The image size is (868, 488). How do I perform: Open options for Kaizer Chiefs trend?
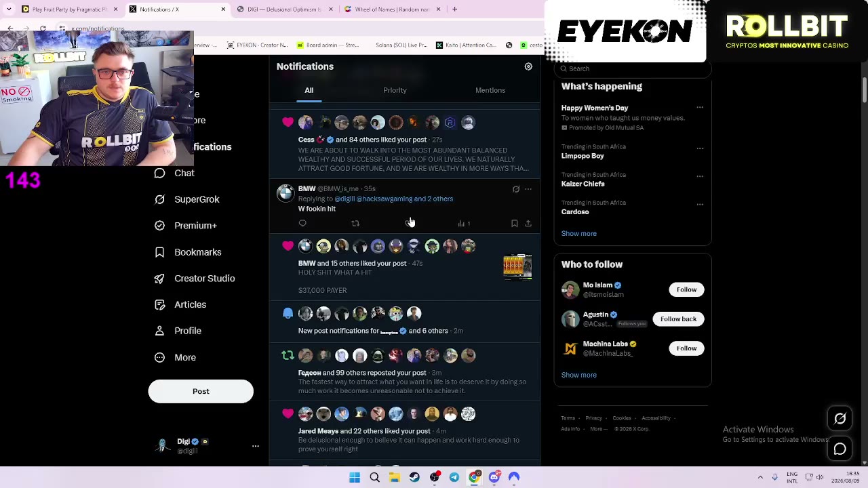click(x=700, y=176)
